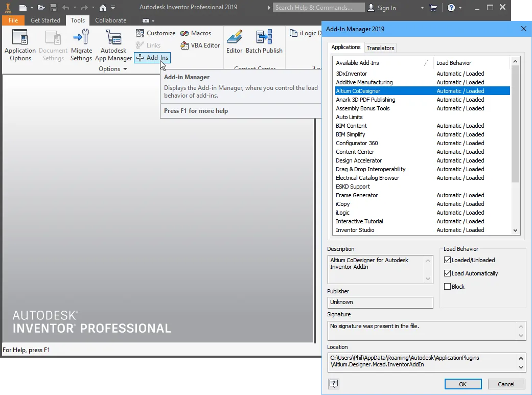This screenshot has width=532, height=395.
Task: Open the Help menu dropdown arrow
Action: pyautogui.click(x=460, y=8)
